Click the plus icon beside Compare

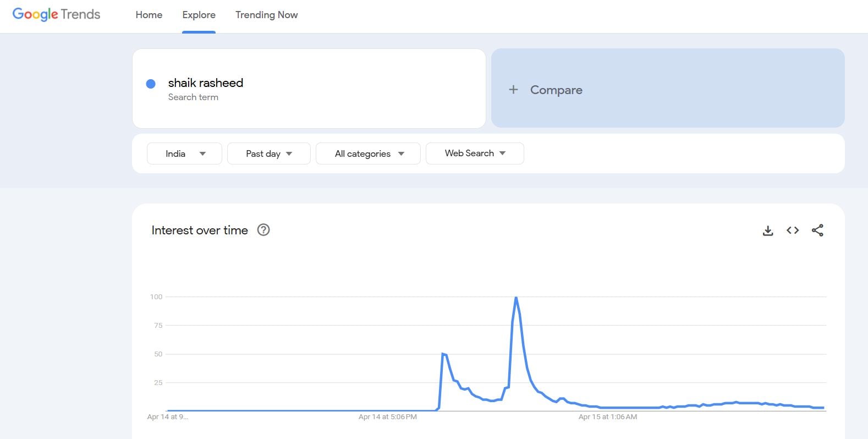(x=513, y=90)
